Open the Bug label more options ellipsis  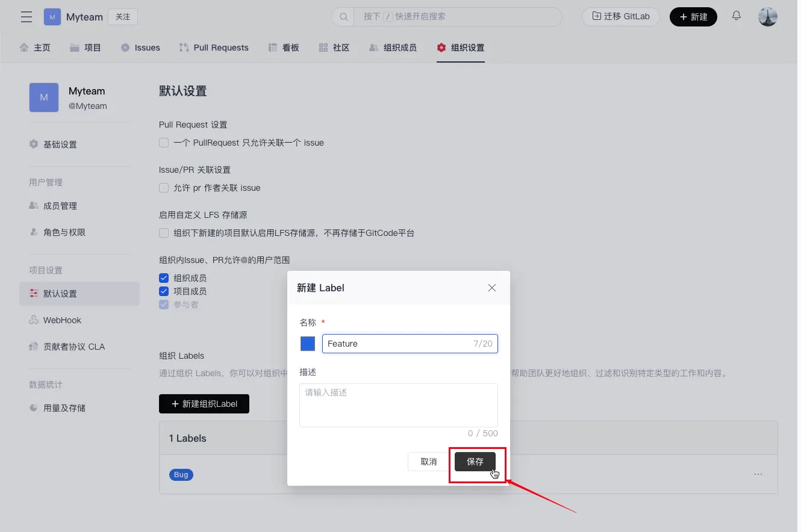point(758,474)
